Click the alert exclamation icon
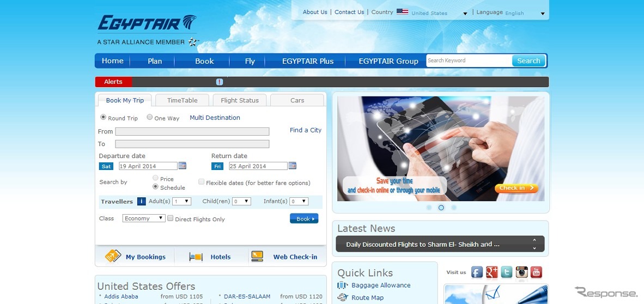Viewport: 644px width, 304px height. coord(220,82)
